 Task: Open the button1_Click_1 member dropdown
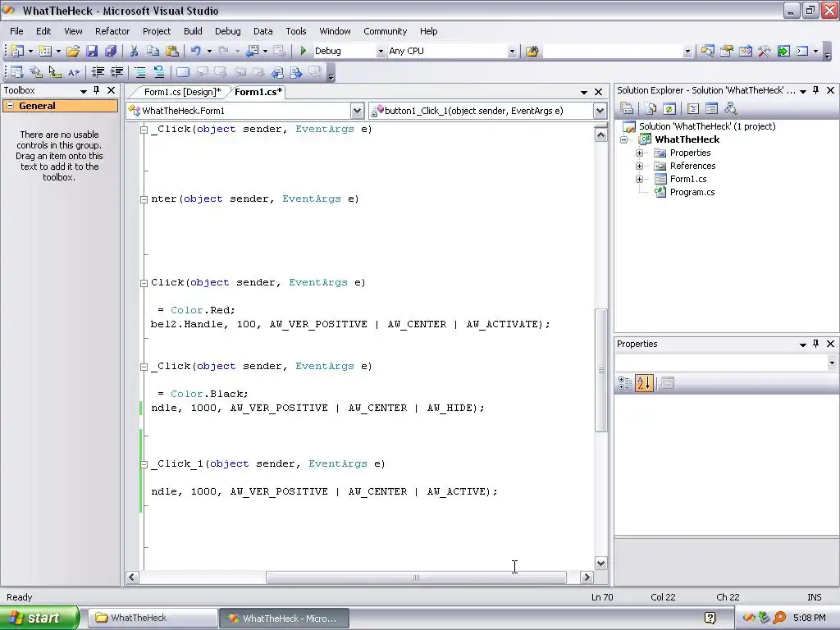(x=600, y=111)
